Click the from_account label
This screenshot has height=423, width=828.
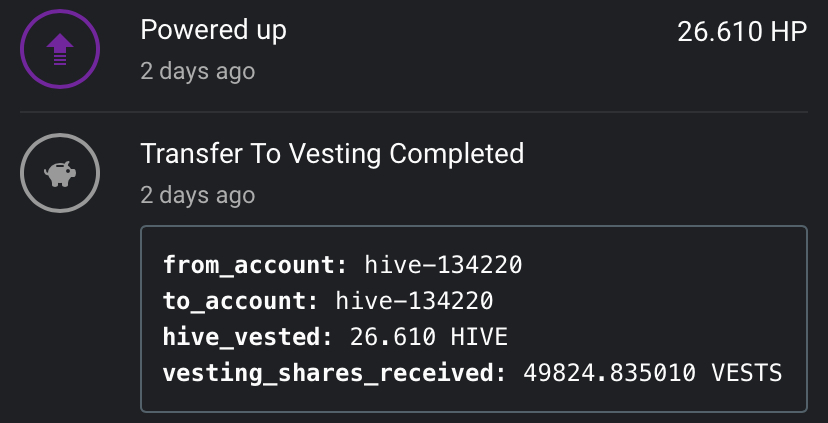[255, 265]
